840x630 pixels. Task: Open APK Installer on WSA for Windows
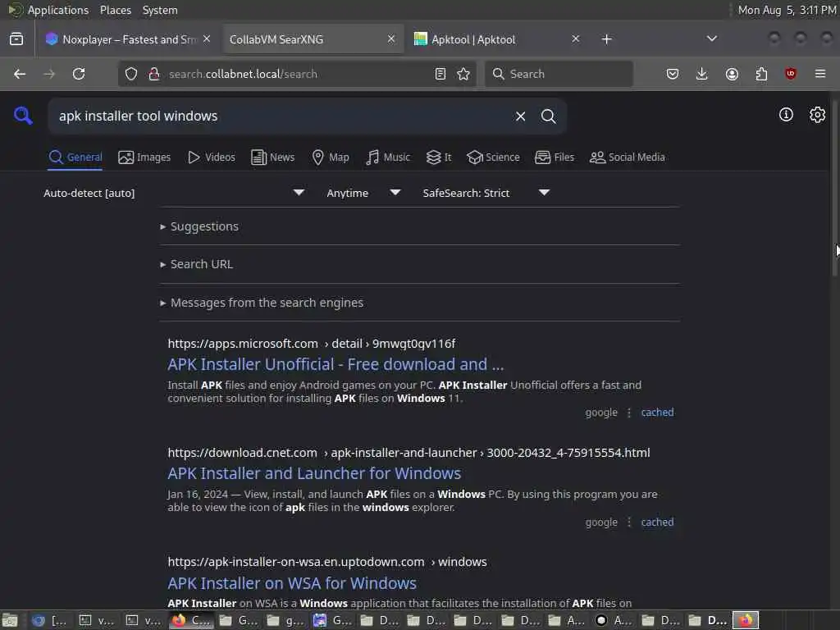(292, 583)
